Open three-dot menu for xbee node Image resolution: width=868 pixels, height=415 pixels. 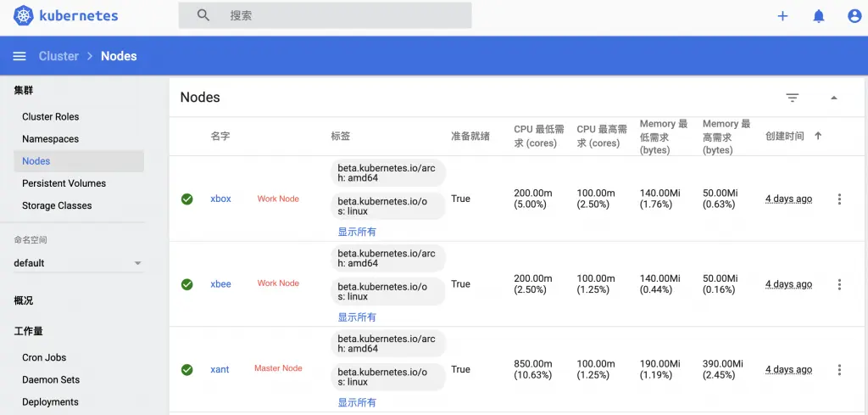tap(839, 284)
